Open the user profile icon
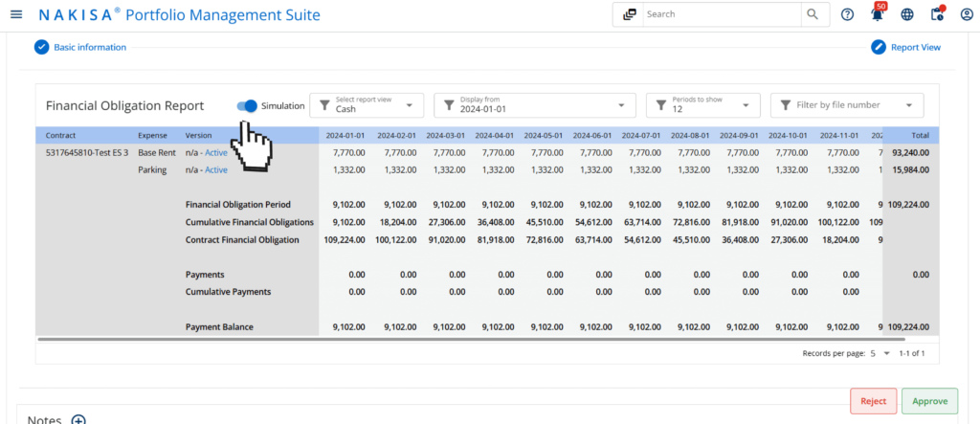The height and width of the screenshot is (424, 980). [965, 14]
